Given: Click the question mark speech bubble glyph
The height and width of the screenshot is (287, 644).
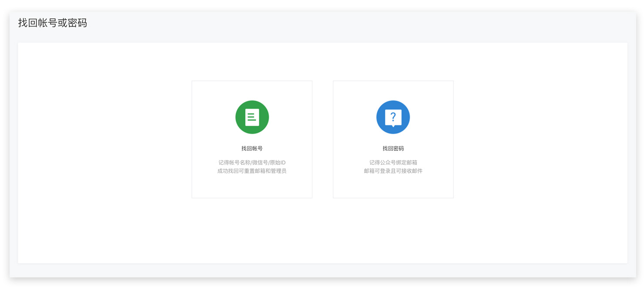Looking at the screenshot, I should (x=393, y=117).
